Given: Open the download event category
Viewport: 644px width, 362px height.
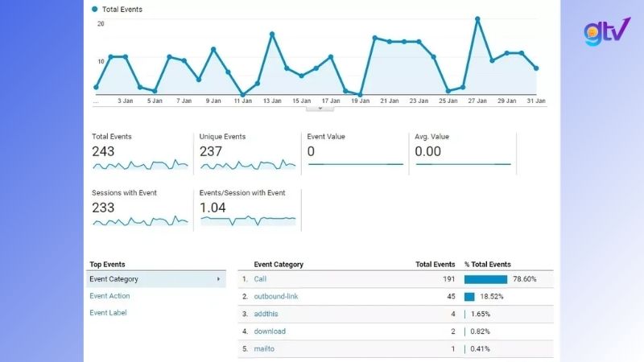Looking at the screenshot, I should [x=270, y=331].
